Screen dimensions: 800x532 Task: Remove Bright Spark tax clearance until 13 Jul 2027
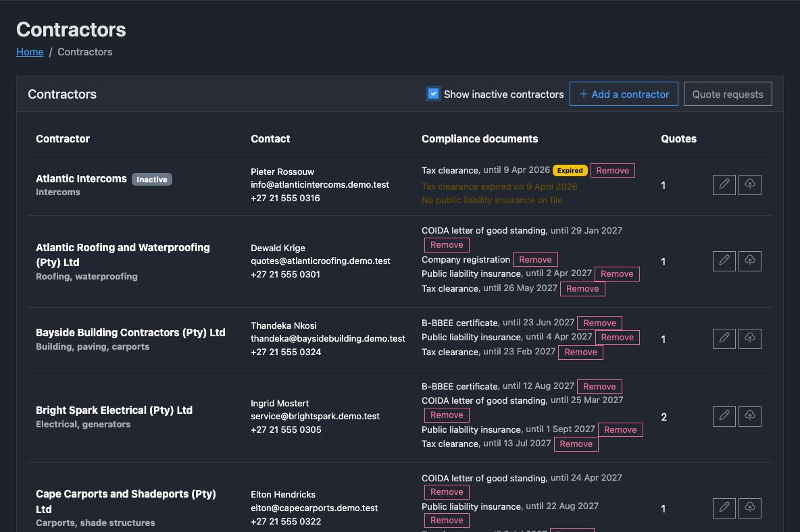(576, 444)
